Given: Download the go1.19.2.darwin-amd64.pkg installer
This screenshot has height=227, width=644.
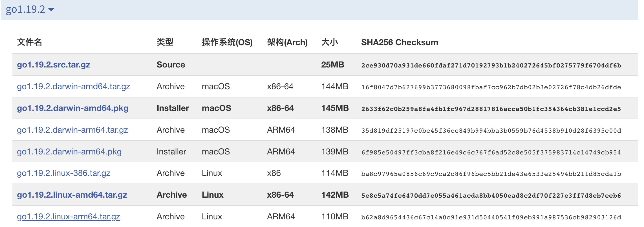Looking at the screenshot, I should pos(72,108).
